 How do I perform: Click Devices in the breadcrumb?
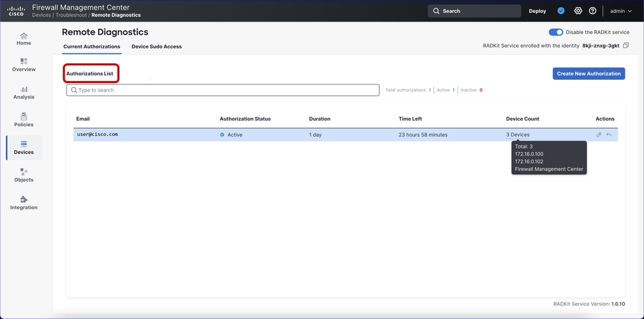[41, 15]
